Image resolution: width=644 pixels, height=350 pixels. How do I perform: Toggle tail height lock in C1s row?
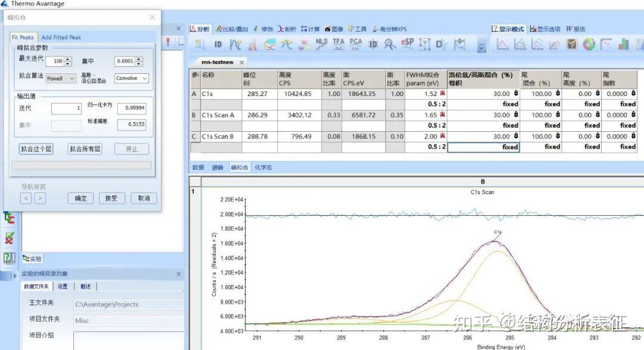pos(597,93)
